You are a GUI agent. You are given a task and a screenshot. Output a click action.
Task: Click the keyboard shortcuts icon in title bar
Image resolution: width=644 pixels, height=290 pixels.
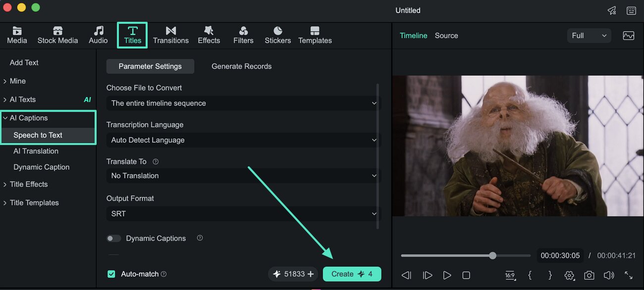tap(631, 10)
